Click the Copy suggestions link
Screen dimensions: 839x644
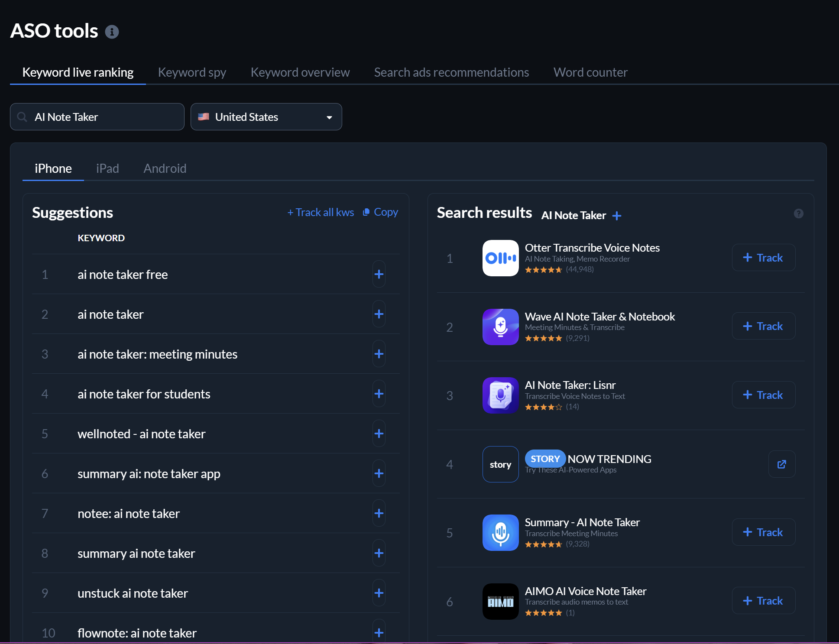(380, 212)
